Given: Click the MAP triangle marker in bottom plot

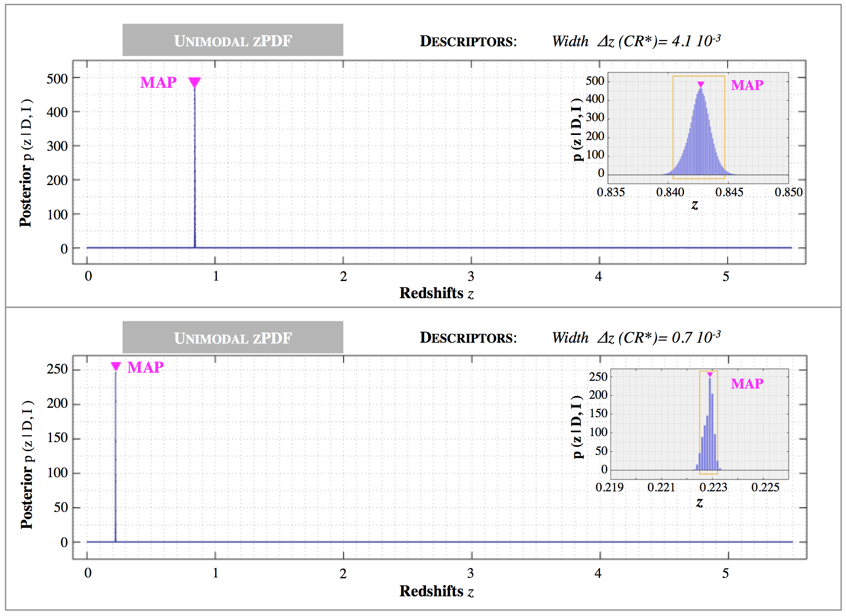Looking at the screenshot, I should pos(116,366).
